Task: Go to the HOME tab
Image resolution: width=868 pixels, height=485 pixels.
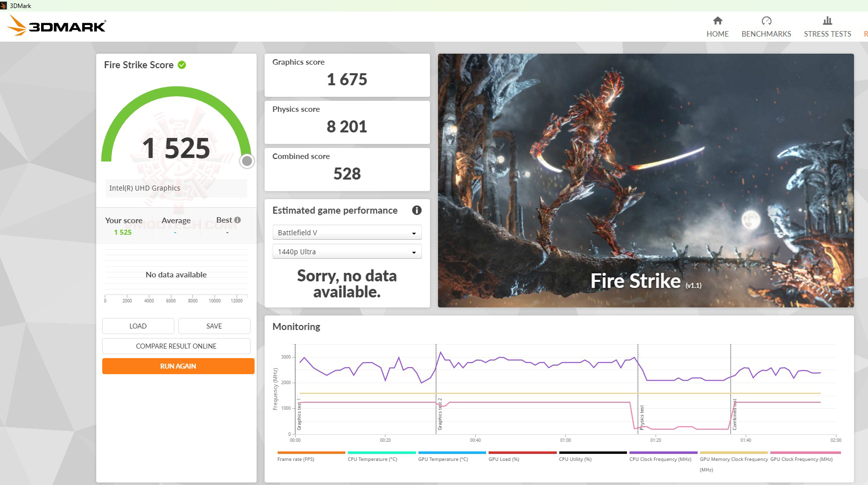Action: tap(718, 34)
